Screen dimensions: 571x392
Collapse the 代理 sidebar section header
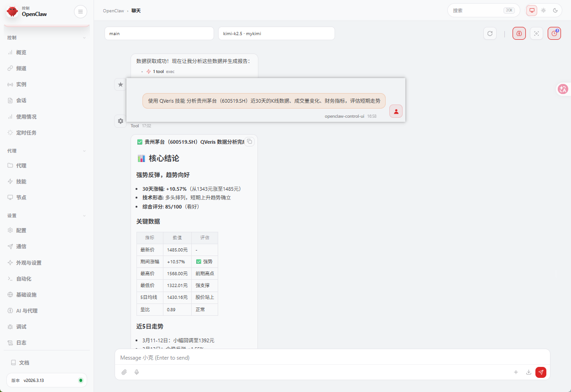click(47, 151)
